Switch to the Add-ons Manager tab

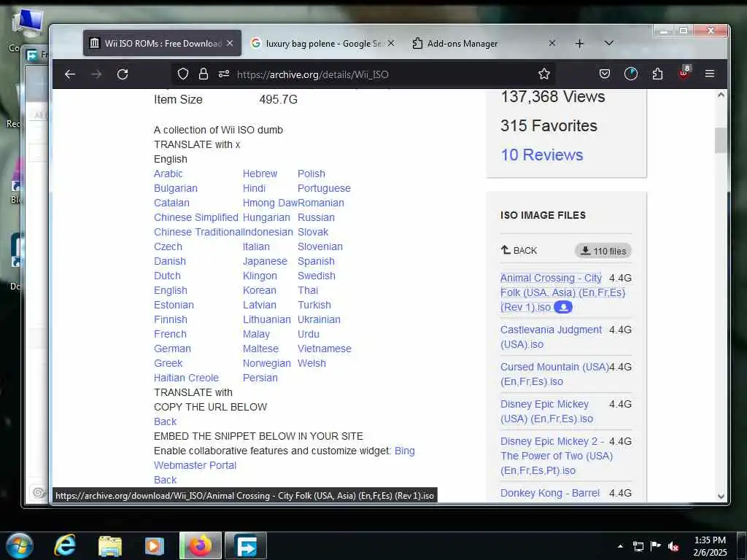484,43
